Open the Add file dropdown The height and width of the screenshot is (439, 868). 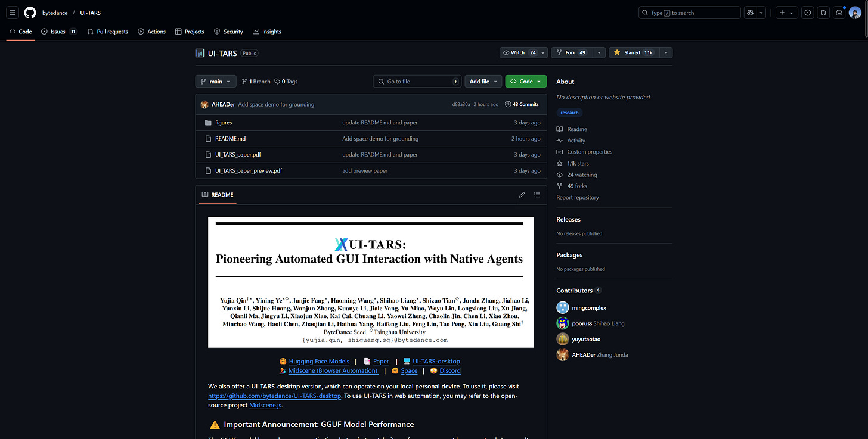pos(483,82)
